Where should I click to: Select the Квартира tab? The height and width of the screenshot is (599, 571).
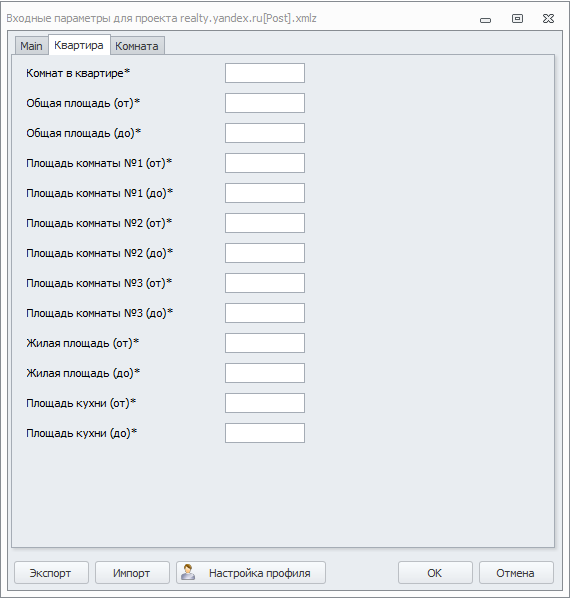79,45
